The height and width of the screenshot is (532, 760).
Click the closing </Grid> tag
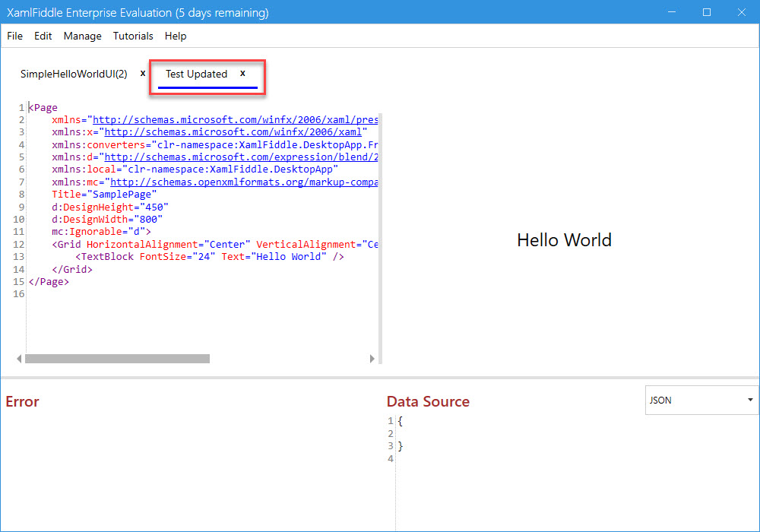pyautogui.click(x=71, y=269)
